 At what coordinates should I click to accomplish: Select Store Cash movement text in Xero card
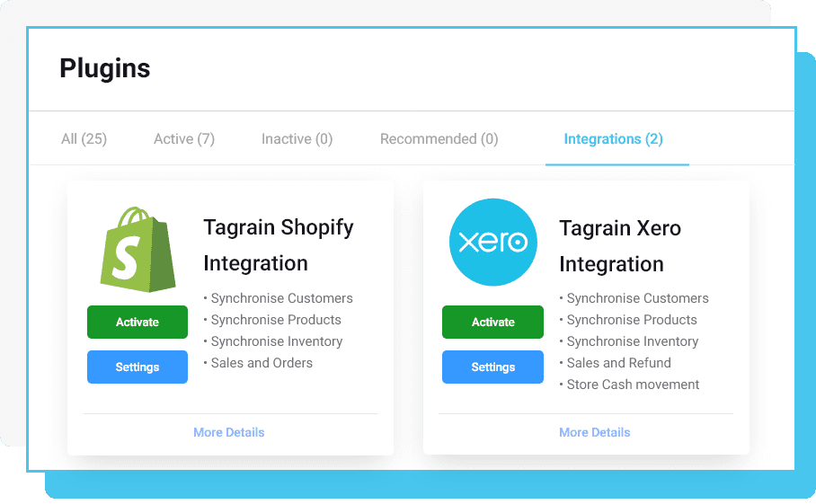point(633,385)
